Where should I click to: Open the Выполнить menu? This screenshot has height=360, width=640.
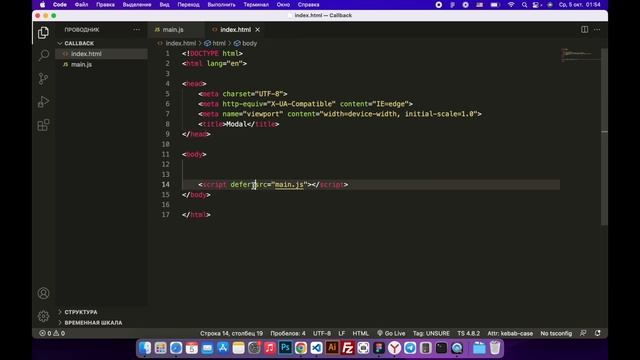[x=222, y=5]
